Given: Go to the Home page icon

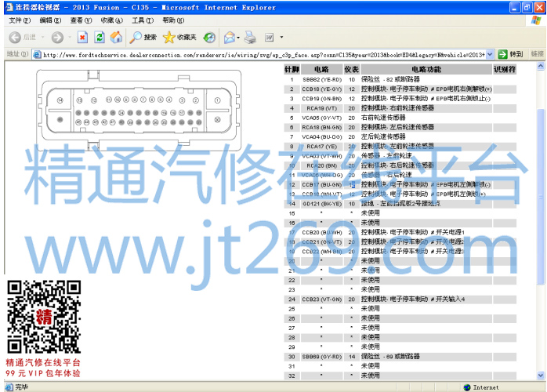Looking at the screenshot, I should 116,38.
